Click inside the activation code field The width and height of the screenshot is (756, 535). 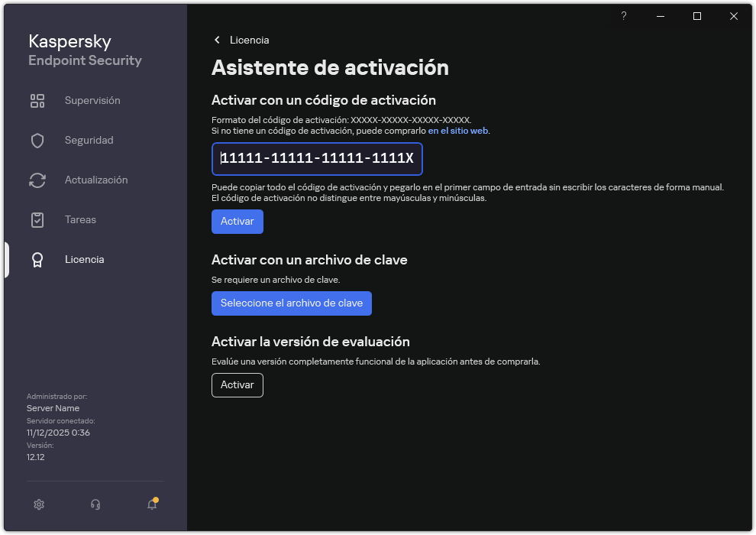317,159
